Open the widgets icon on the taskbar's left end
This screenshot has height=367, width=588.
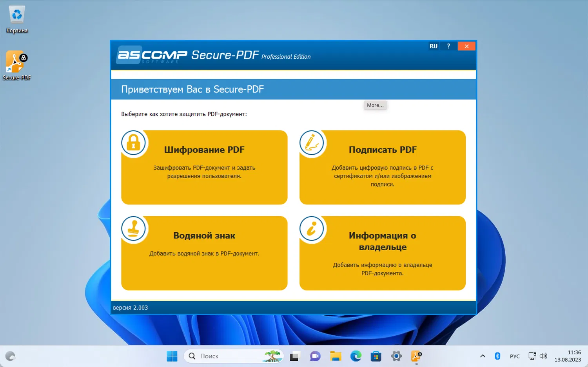[10, 356]
